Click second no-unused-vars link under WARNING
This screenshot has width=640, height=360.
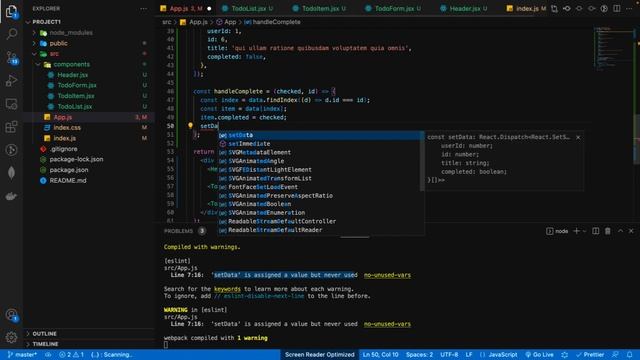387,324
